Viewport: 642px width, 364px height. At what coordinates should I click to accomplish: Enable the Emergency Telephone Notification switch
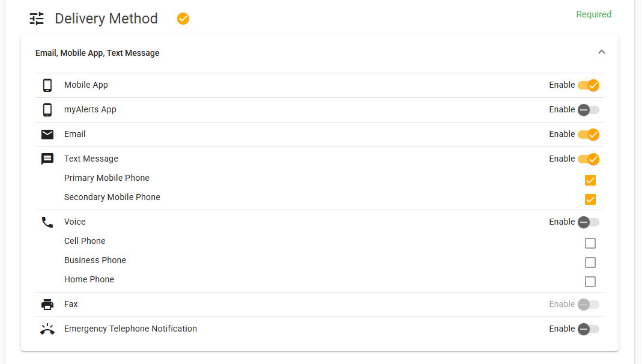(589, 329)
